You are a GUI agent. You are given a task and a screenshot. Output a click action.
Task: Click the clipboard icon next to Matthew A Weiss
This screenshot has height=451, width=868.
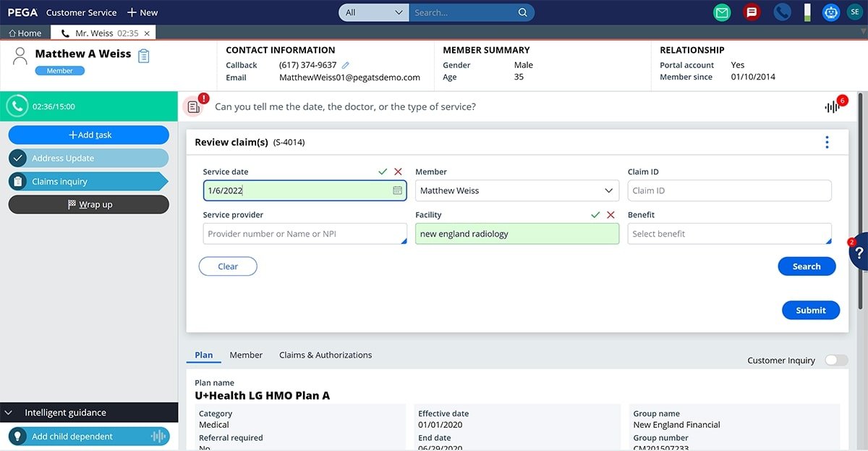click(x=143, y=55)
